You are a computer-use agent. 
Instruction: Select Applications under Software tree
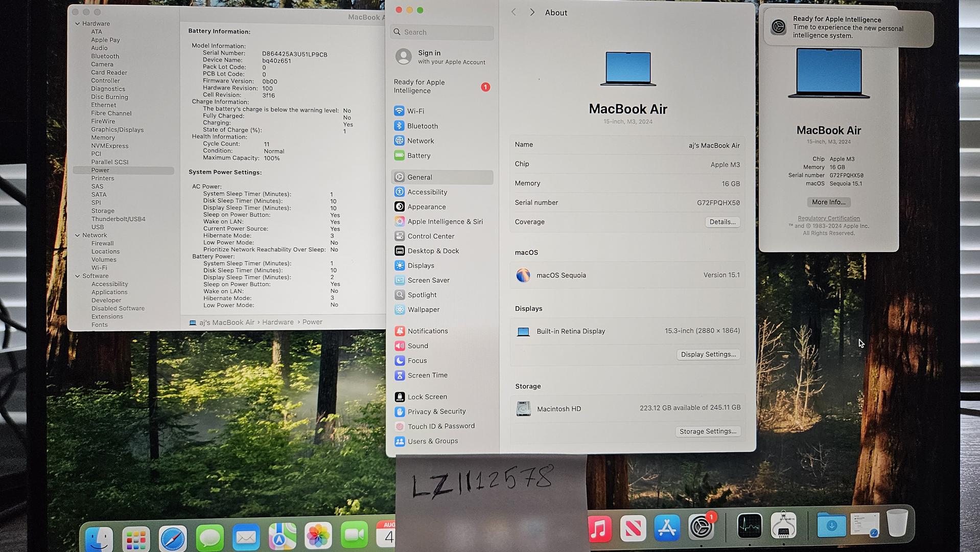click(109, 292)
